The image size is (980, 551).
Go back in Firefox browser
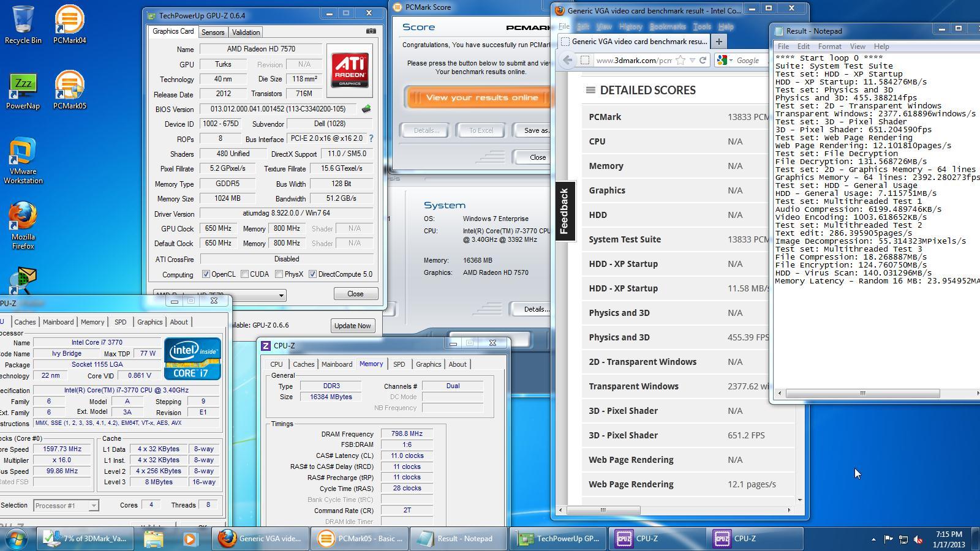pyautogui.click(x=567, y=60)
